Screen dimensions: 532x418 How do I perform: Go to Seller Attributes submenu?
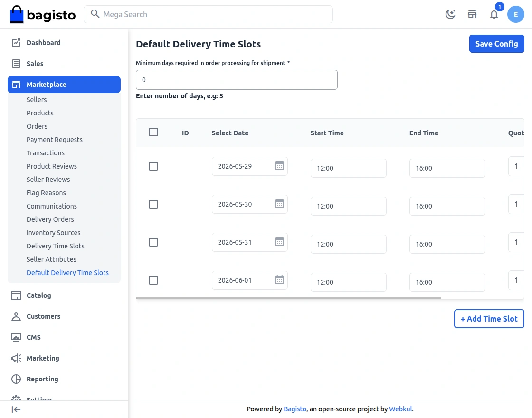pos(51,259)
